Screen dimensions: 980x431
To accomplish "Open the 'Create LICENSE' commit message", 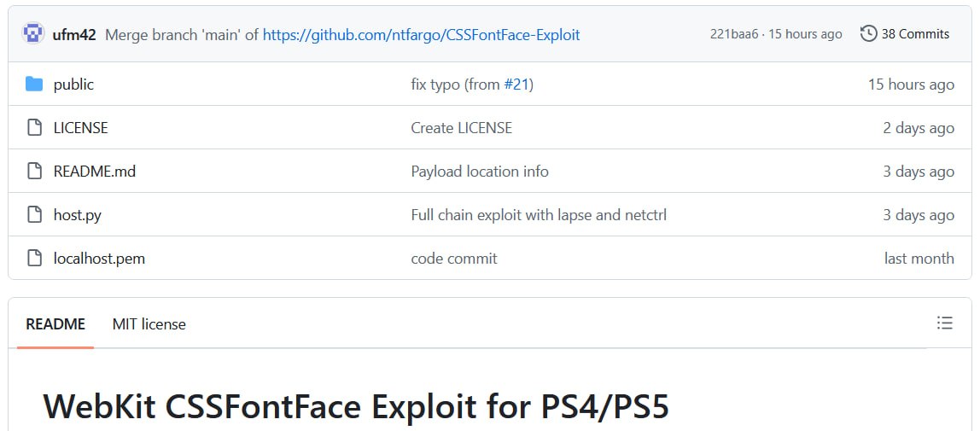I will [461, 128].
